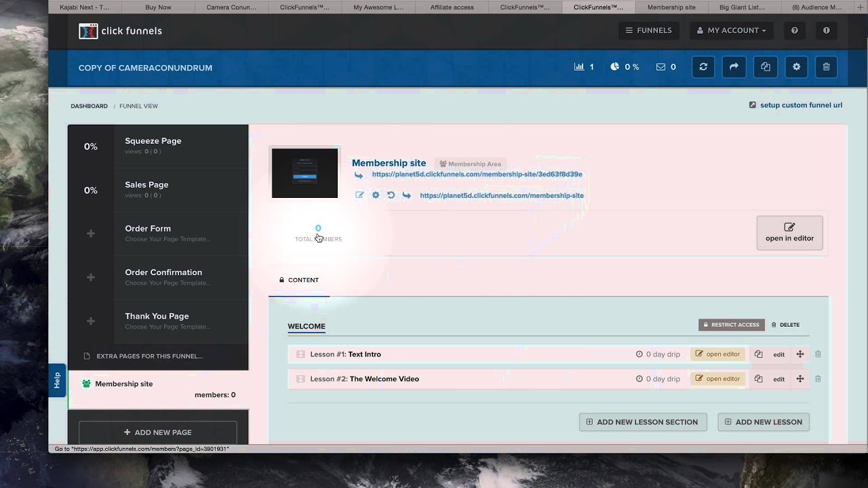This screenshot has height=488, width=868.
Task: Click move handle for Lesson #1
Action: (x=800, y=354)
